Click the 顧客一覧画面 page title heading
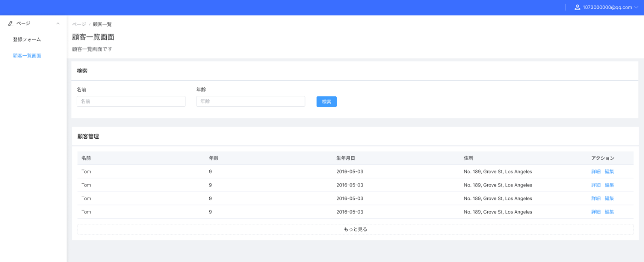Image resolution: width=644 pixels, height=262 pixels. tap(93, 37)
